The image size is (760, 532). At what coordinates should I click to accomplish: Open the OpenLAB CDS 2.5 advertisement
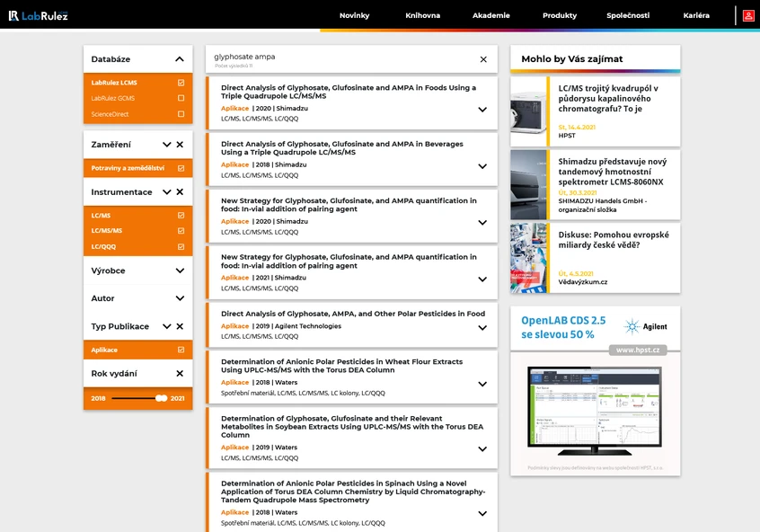coord(596,391)
